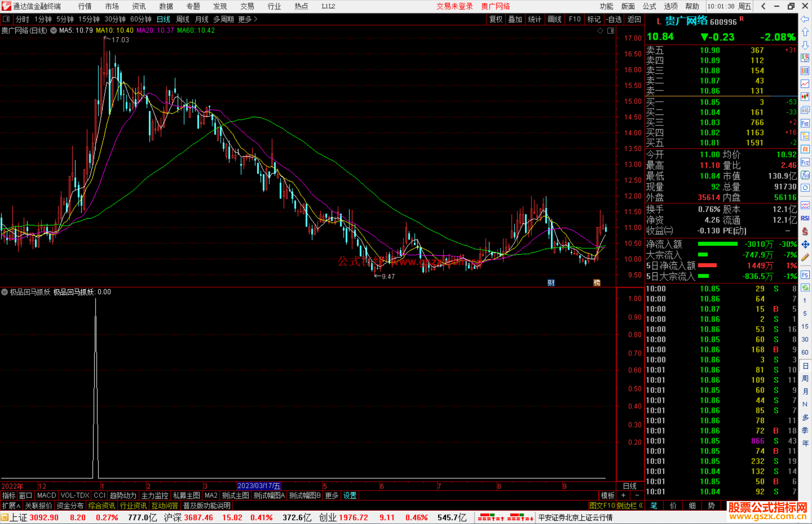
Task: Open the 市场 menu
Action: [x=112, y=6]
